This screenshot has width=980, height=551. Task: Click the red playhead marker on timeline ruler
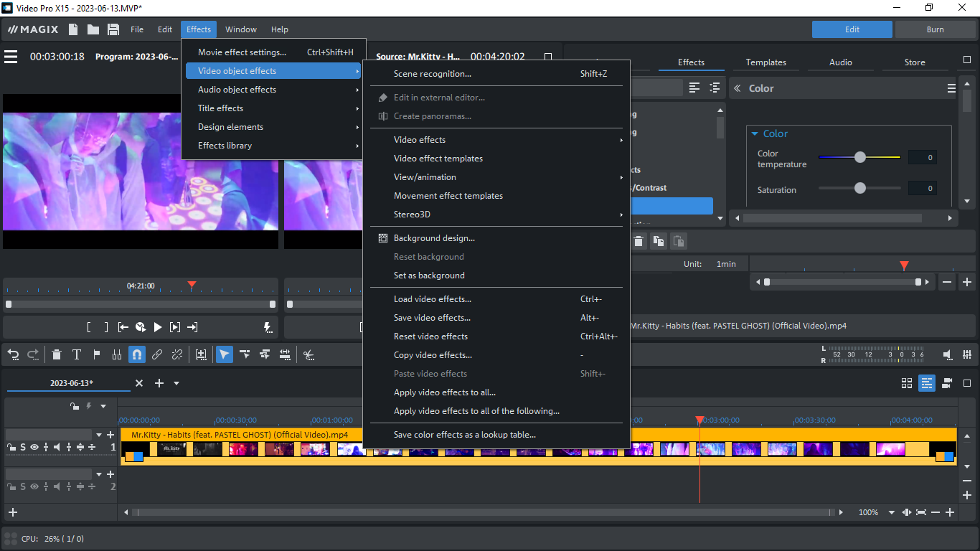pos(699,420)
